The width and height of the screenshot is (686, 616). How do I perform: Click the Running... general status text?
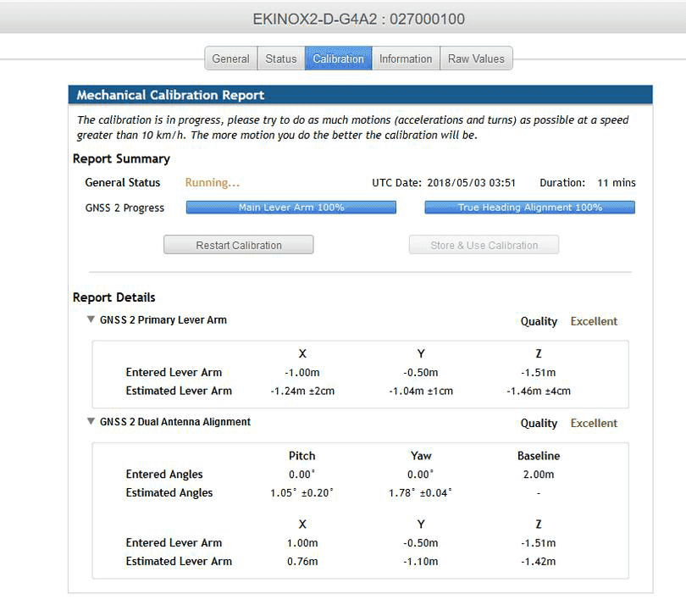click(x=212, y=182)
